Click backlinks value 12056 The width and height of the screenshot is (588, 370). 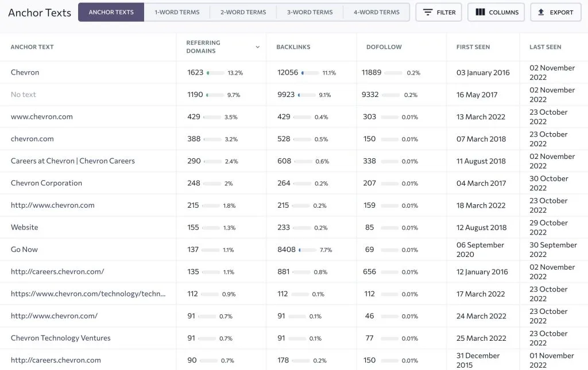click(x=288, y=72)
